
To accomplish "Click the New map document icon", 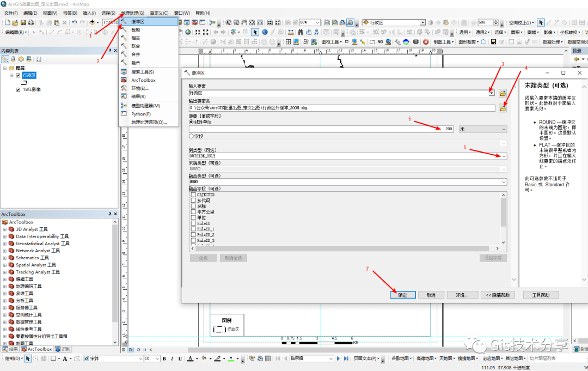I will point(8,22).
